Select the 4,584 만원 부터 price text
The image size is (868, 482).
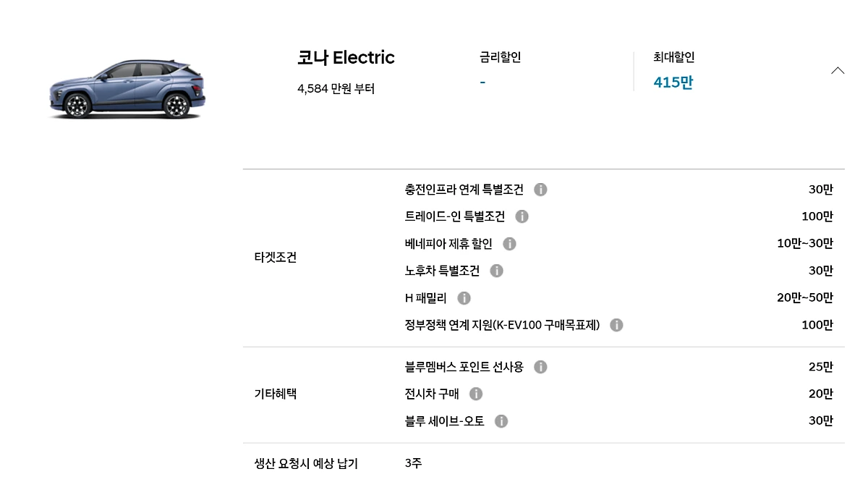pos(336,89)
